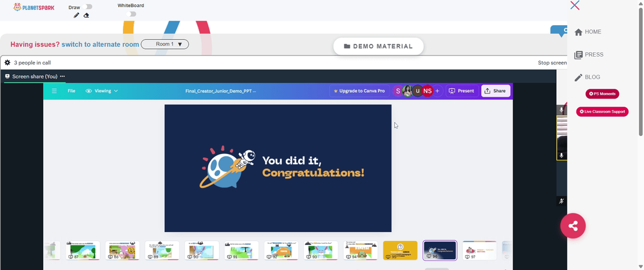The image size is (644, 270).
Task: Select slide thumbnail 97
Action: [x=480, y=251]
